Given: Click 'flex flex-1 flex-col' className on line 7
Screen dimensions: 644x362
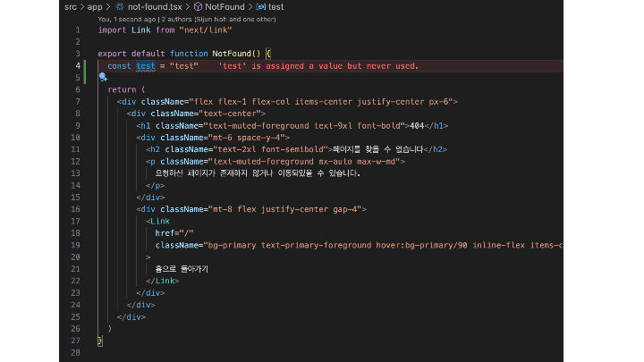Looking at the screenshot, I should point(241,101).
